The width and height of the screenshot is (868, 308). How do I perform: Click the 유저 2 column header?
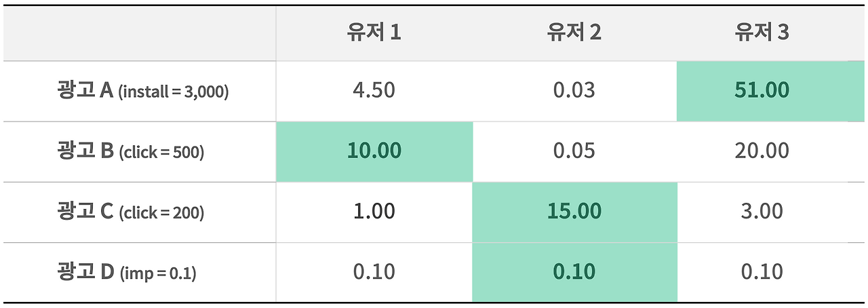(x=574, y=33)
